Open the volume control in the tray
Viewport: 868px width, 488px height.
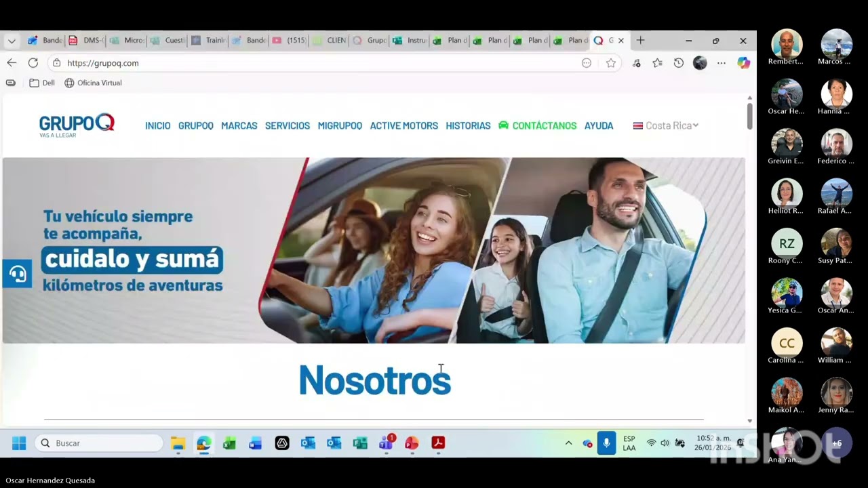(x=665, y=443)
